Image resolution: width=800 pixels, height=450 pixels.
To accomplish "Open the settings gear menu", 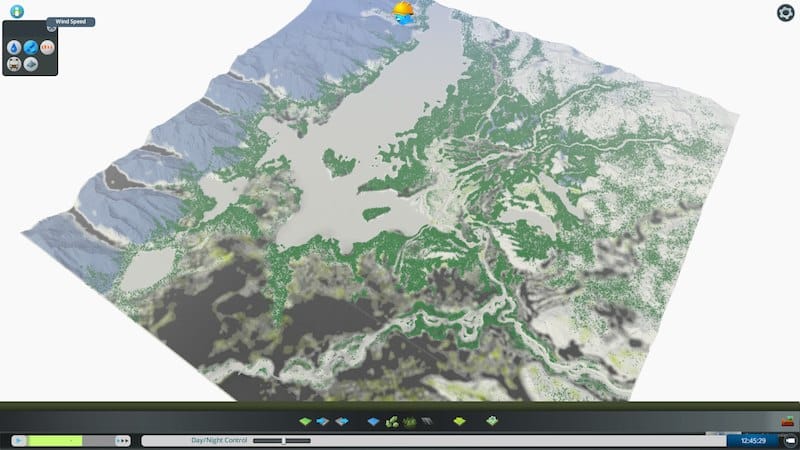I will (x=785, y=12).
